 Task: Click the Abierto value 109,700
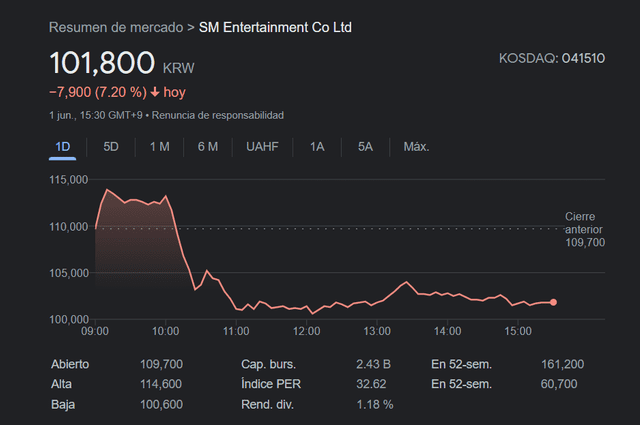click(x=161, y=364)
